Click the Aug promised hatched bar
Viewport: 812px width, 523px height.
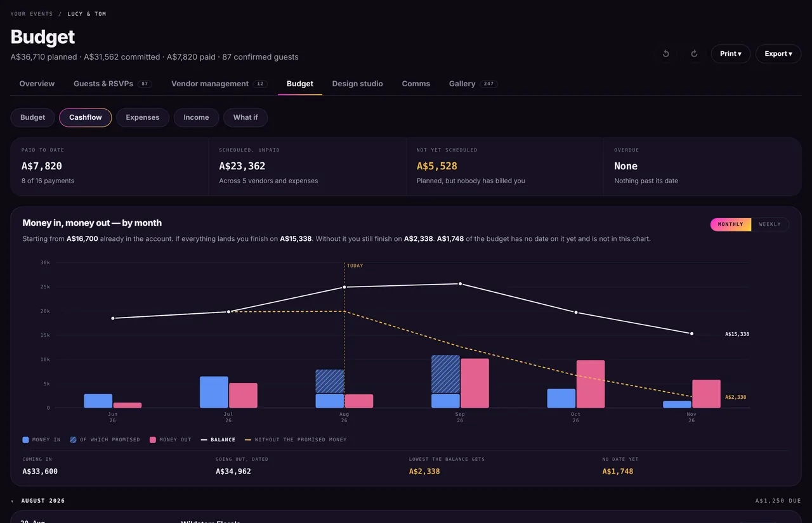coord(330,382)
